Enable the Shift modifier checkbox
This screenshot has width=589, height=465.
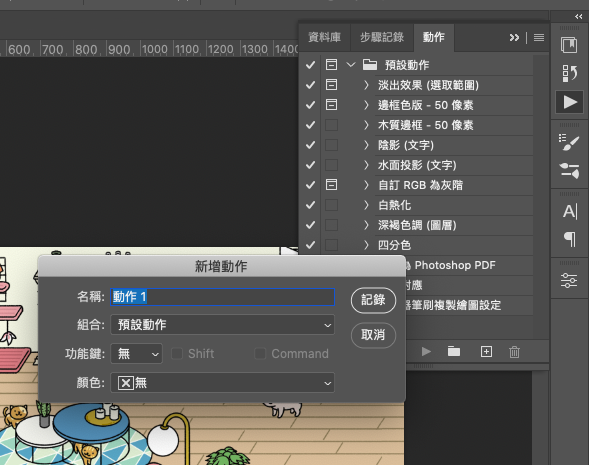point(177,353)
